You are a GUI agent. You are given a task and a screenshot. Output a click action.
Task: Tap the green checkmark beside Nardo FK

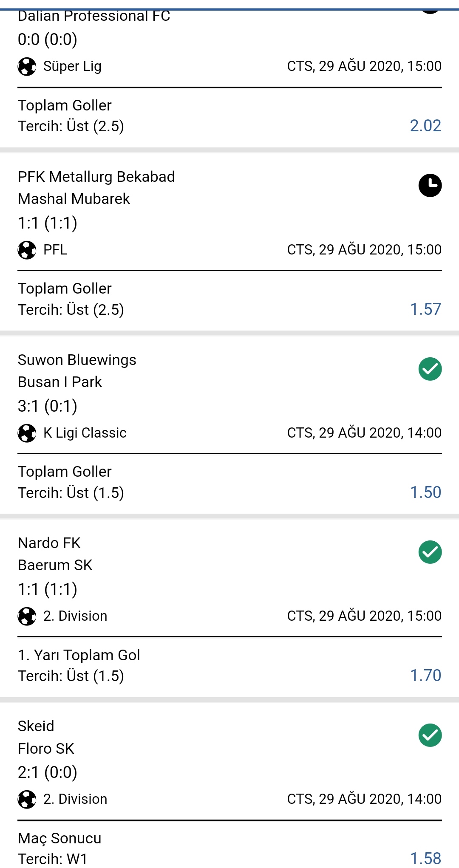430,552
